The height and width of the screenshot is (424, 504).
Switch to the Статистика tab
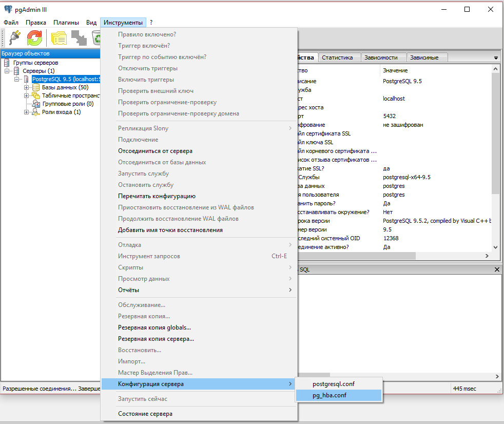[337, 57]
